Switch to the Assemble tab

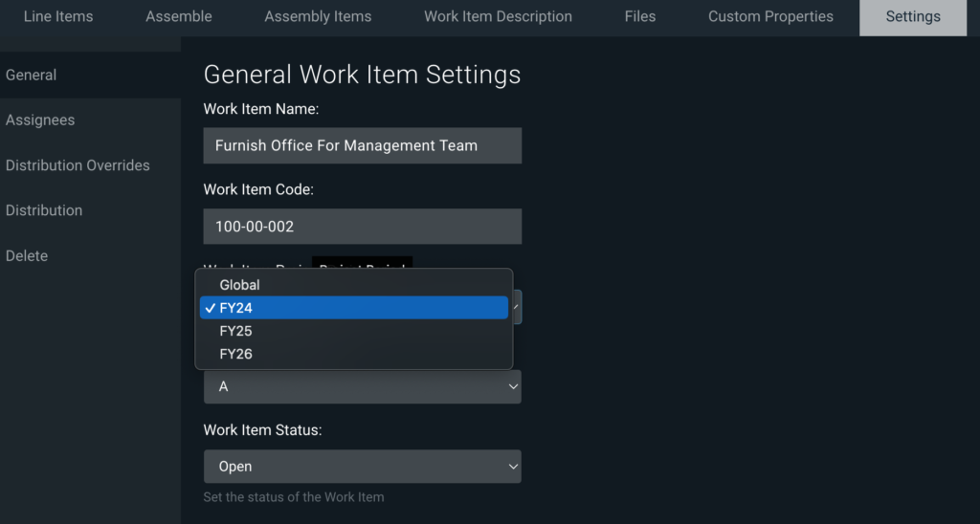pyautogui.click(x=179, y=17)
